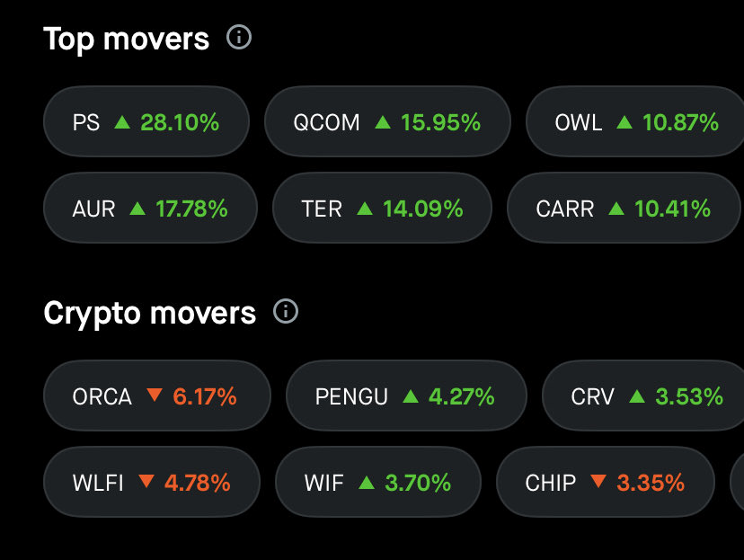
Task: Click the green up arrow beside QCOM
Action: point(383,122)
